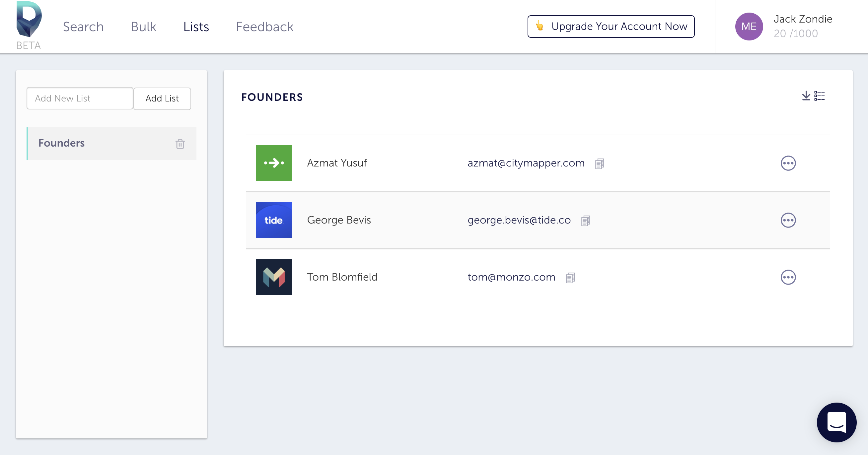The width and height of the screenshot is (868, 455).
Task: Select the Monzo company logo
Action: coord(274,277)
